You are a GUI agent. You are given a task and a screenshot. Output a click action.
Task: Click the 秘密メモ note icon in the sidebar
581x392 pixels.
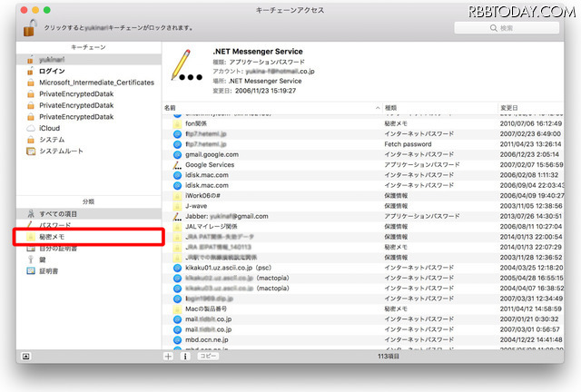[31, 237]
